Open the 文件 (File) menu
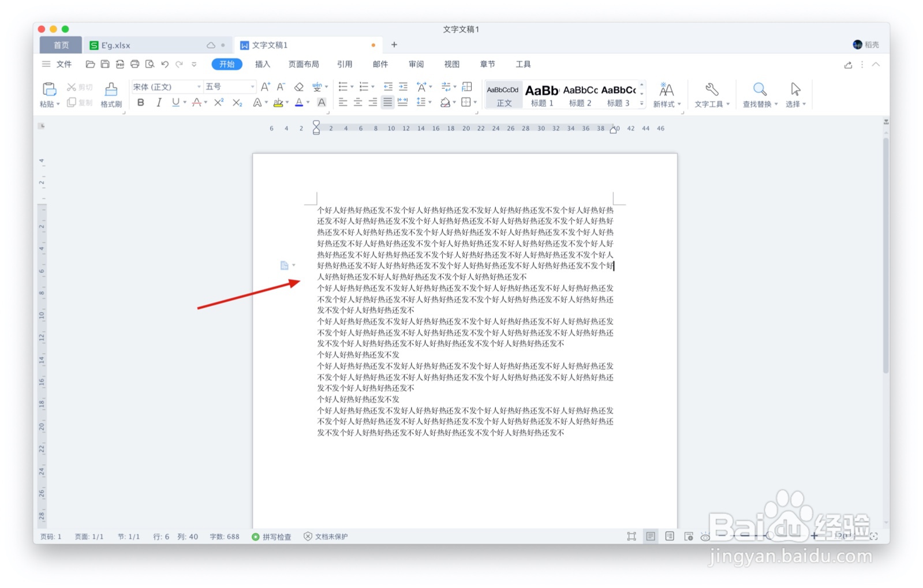Viewport: 923px width, 588px height. click(63, 64)
